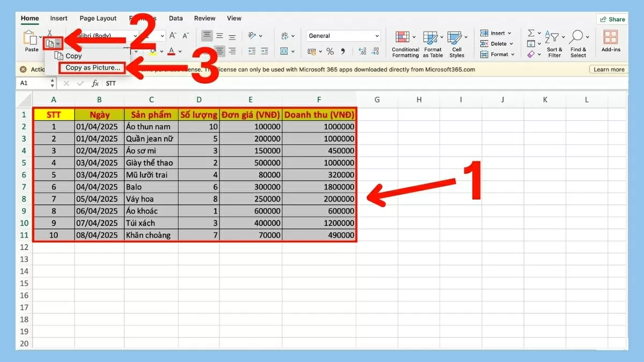Screen dimensions: 644x362
Task: Click the Increase Decimal icon
Action: pyautogui.click(x=361, y=51)
